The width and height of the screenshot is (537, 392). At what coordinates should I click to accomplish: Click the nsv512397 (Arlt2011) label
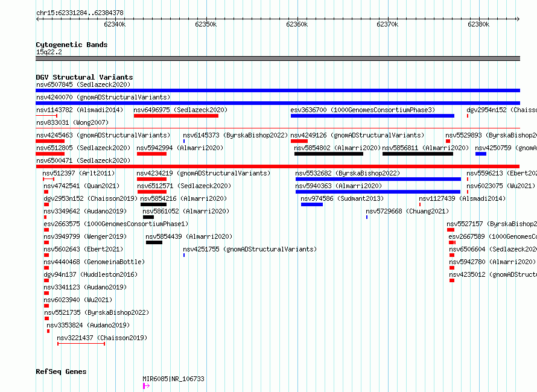tap(78, 173)
